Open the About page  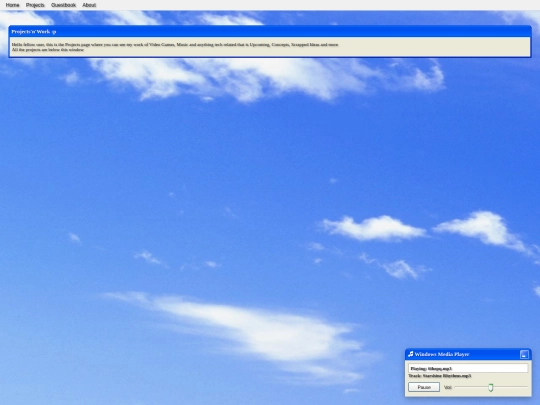pos(89,5)
